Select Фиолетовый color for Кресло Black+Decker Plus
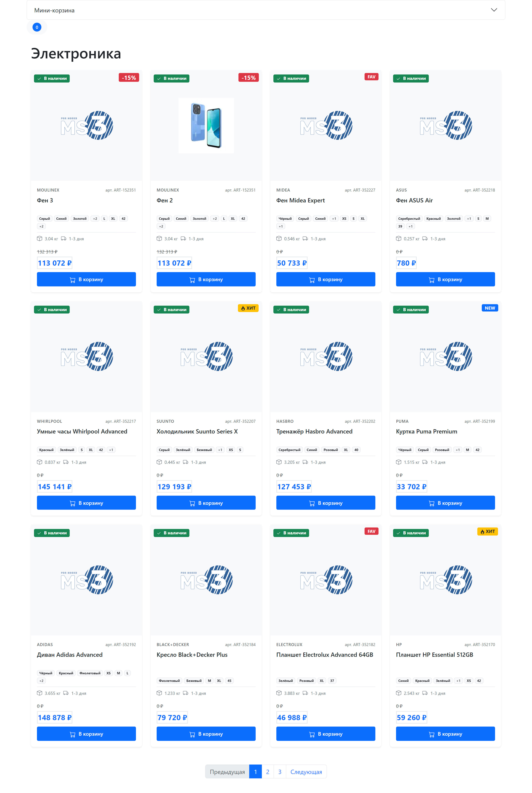This screenshot has width=532, height=793. point(169,680)
